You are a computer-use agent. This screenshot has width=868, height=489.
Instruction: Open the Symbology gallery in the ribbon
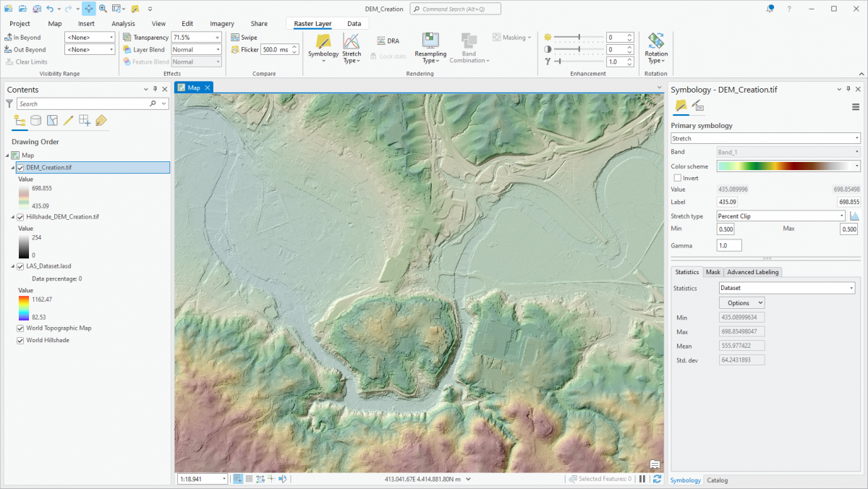tap(323, 46)
